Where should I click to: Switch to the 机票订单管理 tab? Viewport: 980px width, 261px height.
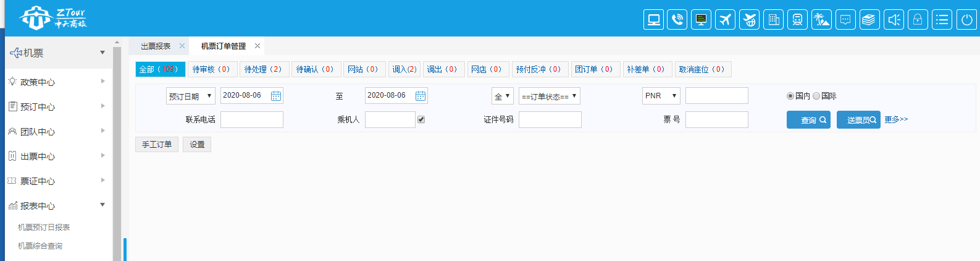224,46
